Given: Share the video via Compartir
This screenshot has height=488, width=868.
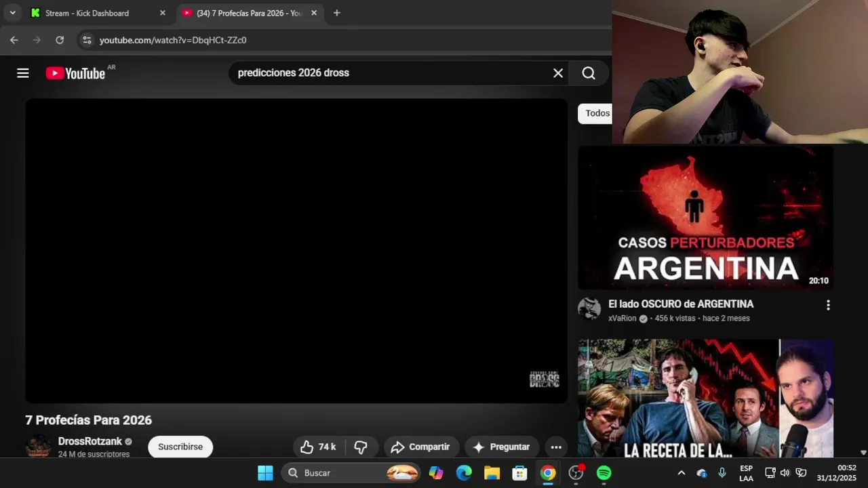Looking at the screenshot, I should pos(421,447).
